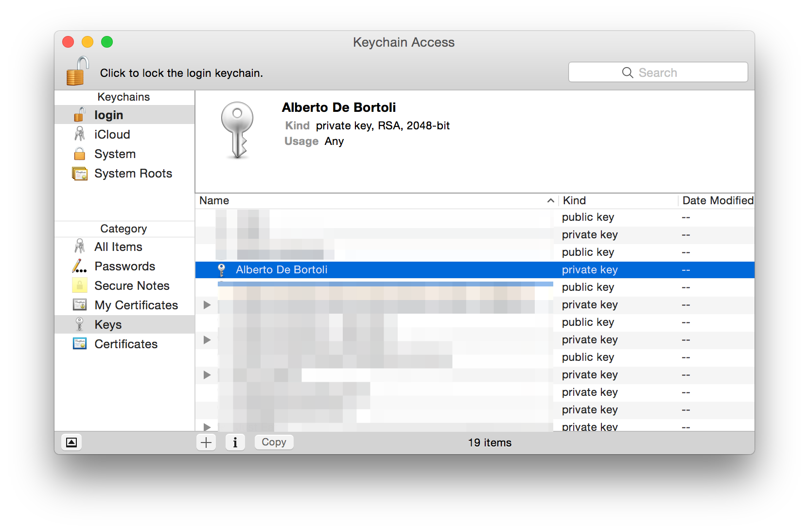Click the red close window button
The height and width of the screenshot is (532, 809).
click(68, 42)
